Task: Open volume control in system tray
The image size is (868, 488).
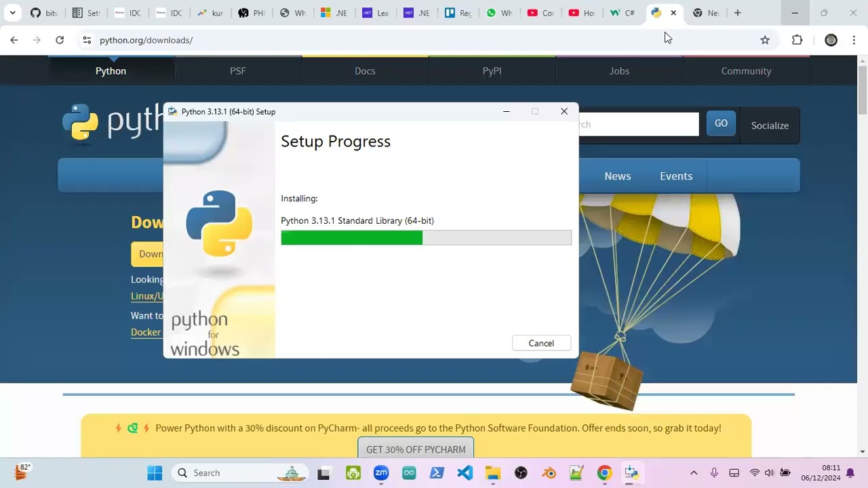Action: 770,473
